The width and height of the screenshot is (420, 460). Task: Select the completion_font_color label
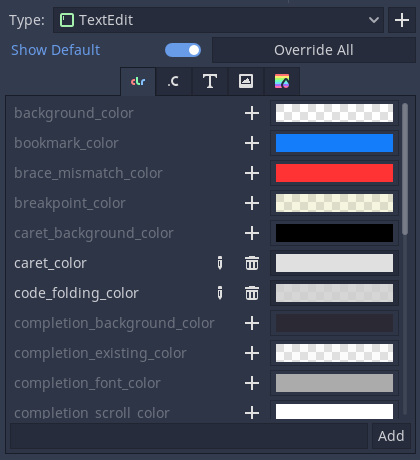[x=87, y=383]
